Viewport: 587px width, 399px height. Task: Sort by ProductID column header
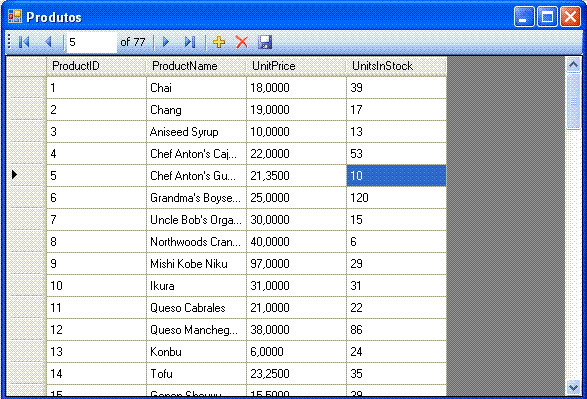[96, 66]
